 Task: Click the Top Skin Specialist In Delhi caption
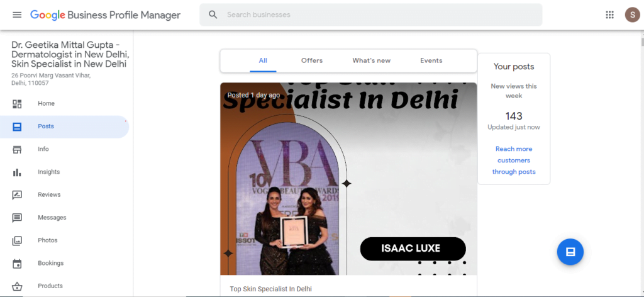pyautogui.click(x=270, y=289)
